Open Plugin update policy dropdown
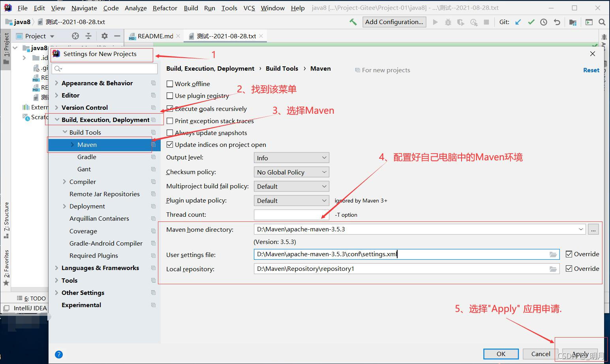 [291, 201]
